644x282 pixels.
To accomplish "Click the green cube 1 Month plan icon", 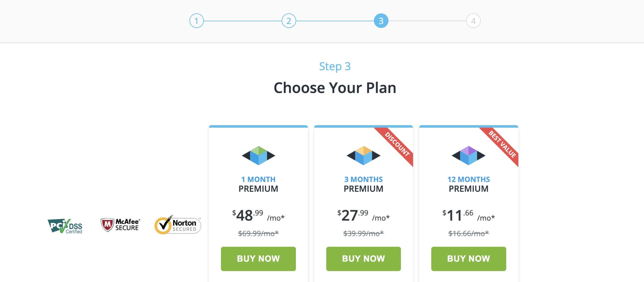I will pos(258,156).
